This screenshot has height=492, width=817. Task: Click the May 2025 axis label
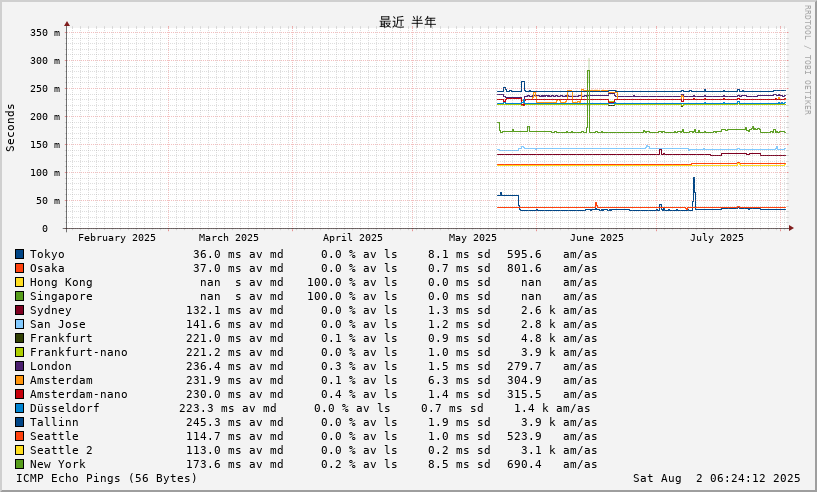click(x=473, y=238)
